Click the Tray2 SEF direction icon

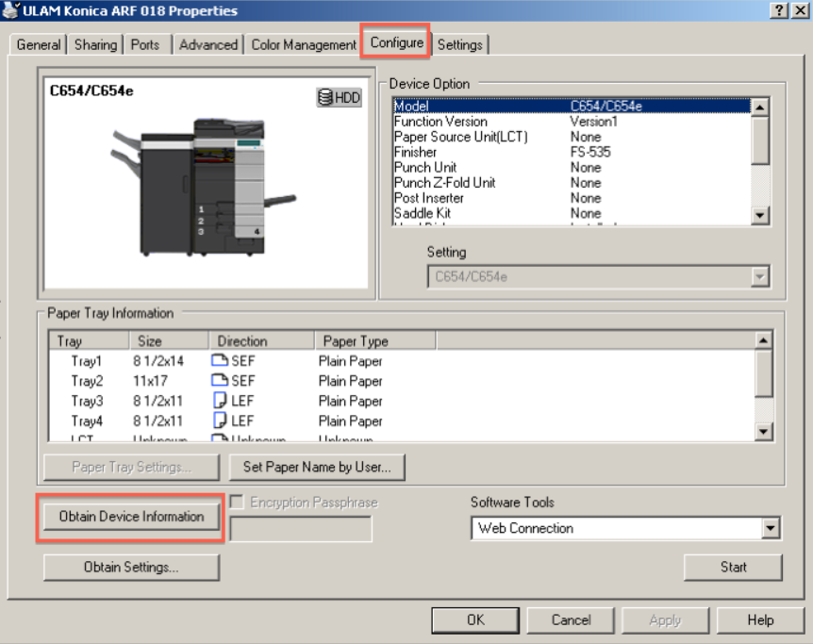point(220,381)
